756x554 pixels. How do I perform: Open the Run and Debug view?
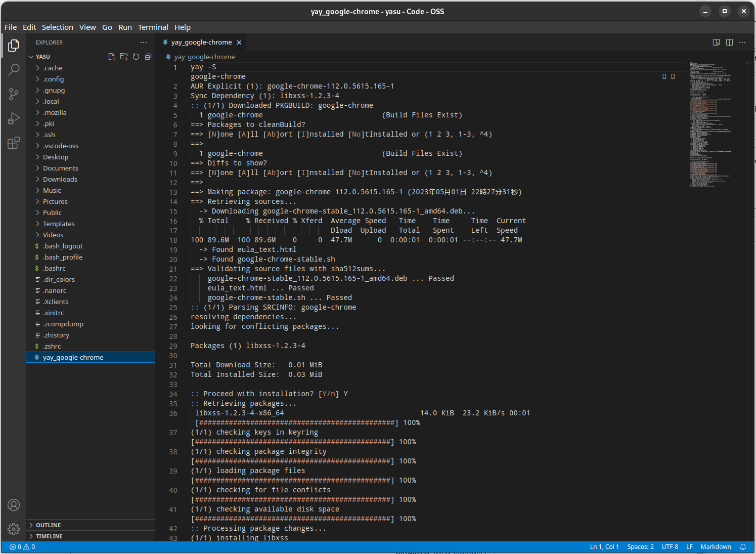[14, 118]
